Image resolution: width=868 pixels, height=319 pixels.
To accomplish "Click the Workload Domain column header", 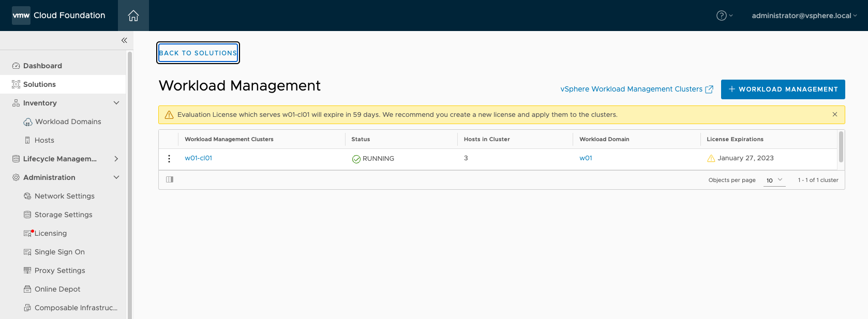I will click(604, 139).
